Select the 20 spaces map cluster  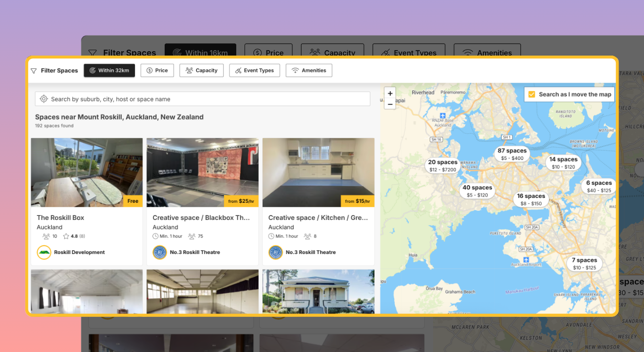443,166
